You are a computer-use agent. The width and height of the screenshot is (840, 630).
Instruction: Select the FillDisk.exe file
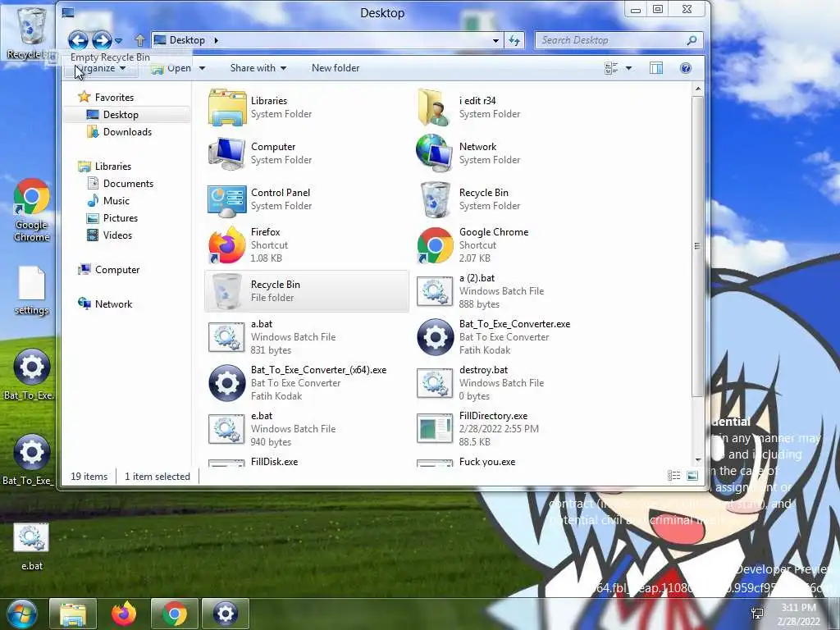pyautogui.click(x=306, y=462)
